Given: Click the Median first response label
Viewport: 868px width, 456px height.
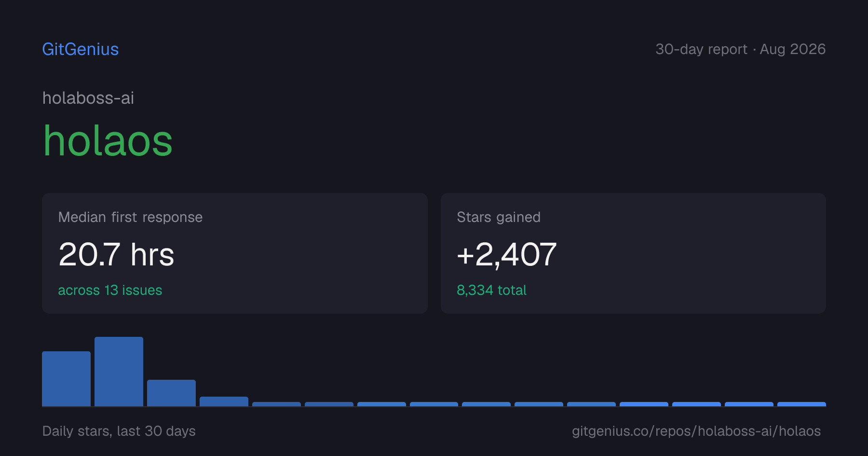Looking at the screenshot, I should point(130,217).
